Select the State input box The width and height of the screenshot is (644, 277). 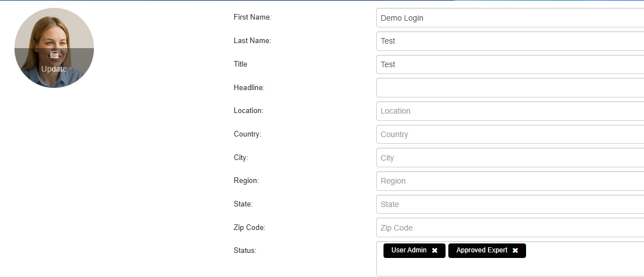pos(510,204)
